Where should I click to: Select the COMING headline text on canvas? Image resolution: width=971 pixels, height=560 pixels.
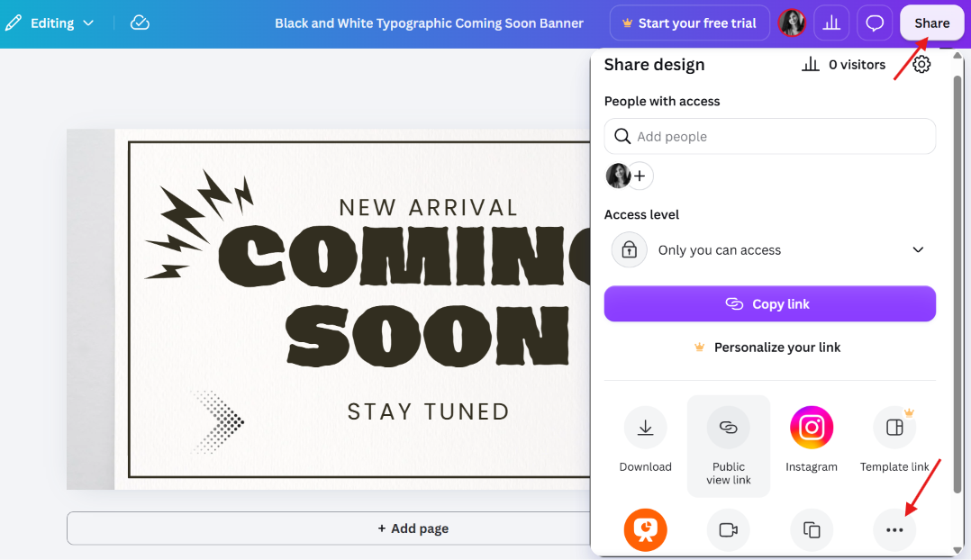404,256
